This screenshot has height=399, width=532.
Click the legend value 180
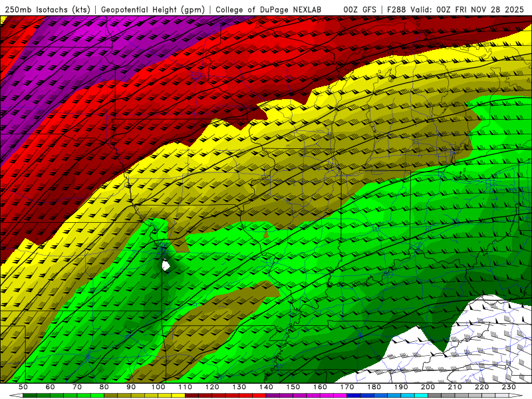coord(374,387)
